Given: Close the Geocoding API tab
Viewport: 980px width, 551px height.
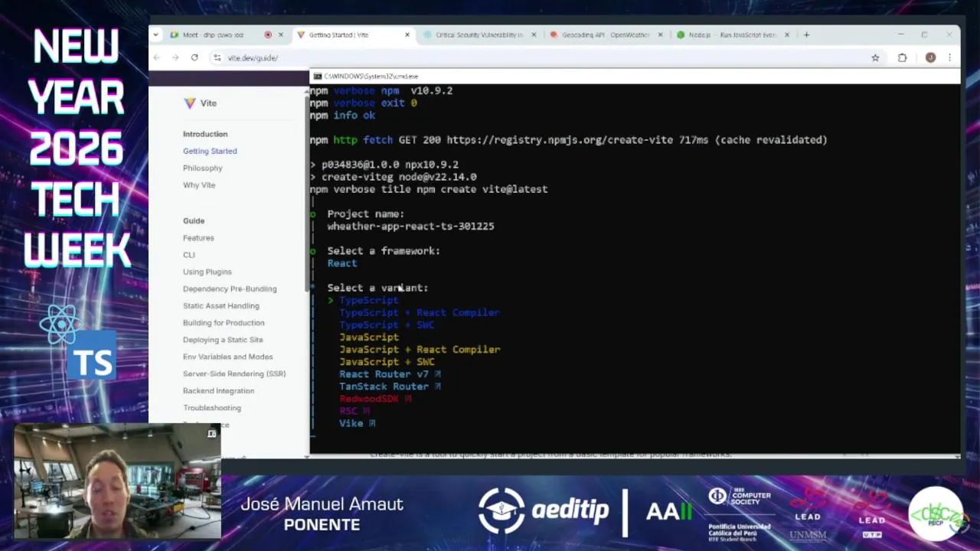Looking at the screenshot, I should coord(660,34).
